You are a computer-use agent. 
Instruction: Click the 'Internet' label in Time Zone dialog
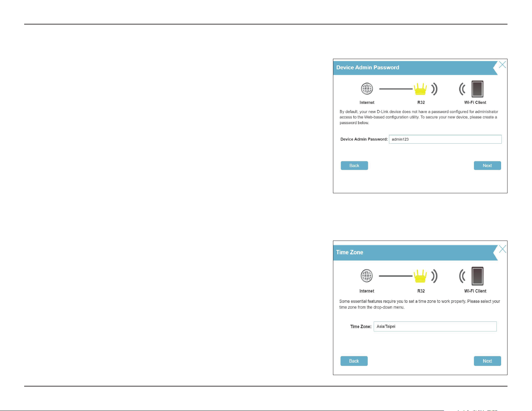[x=367, y=291]
